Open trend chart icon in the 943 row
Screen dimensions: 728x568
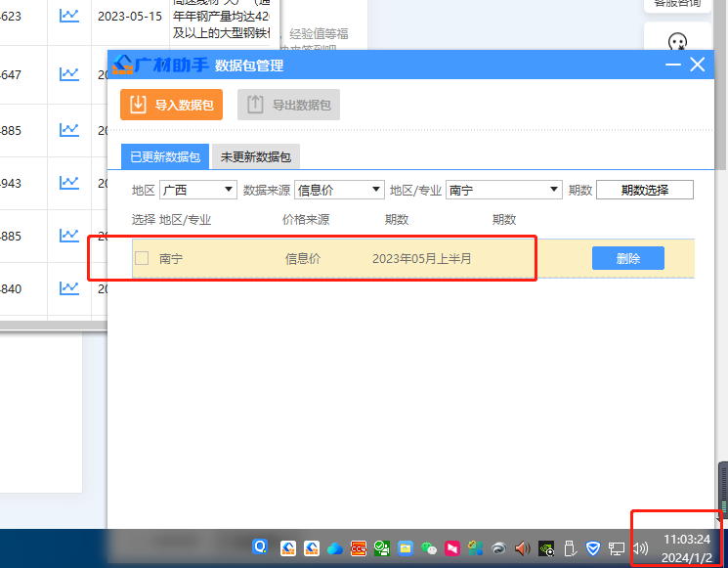click(69, 183)
